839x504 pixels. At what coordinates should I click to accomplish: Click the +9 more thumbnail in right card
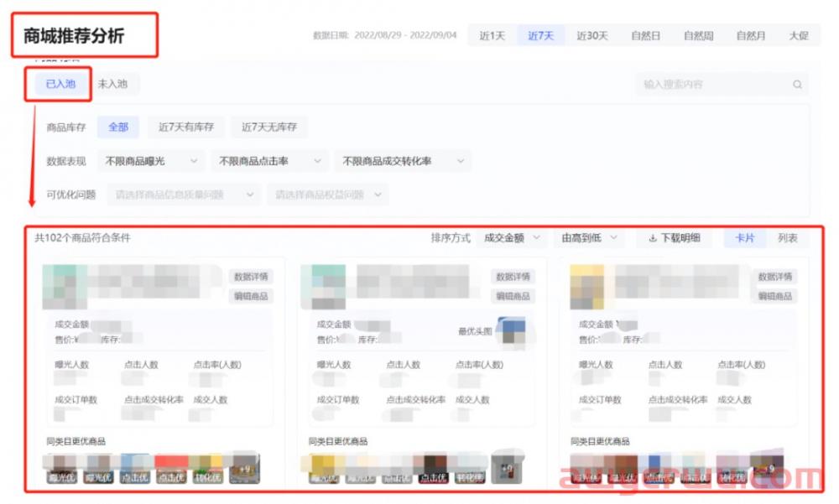coord(769,469)
